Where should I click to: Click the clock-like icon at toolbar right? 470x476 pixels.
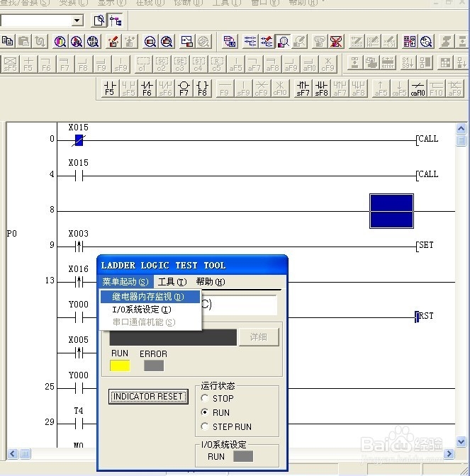[x=426, y=41]
